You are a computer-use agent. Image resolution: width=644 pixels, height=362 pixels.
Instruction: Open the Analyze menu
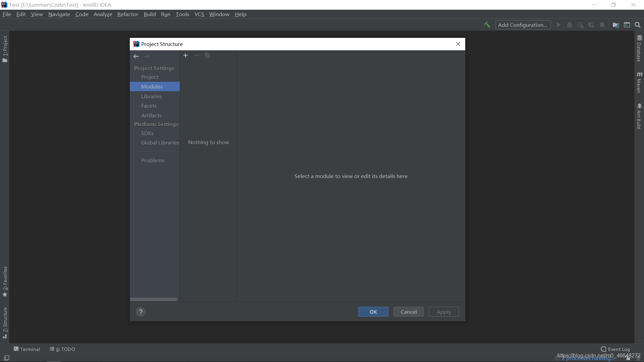(103, 14)
